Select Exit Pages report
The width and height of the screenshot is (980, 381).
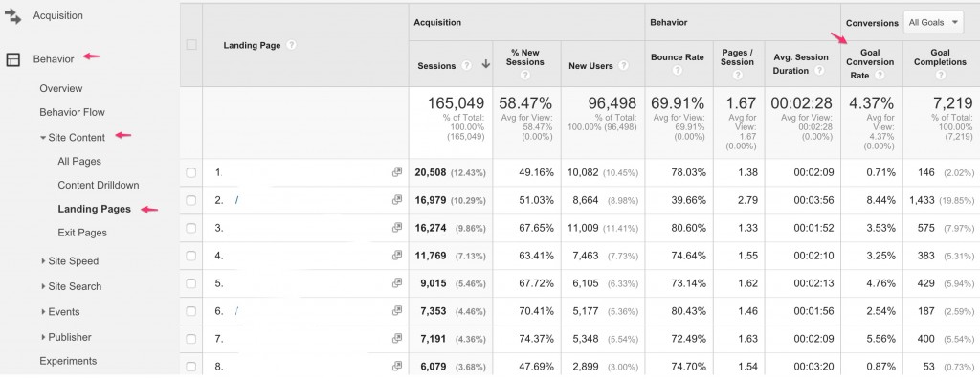82,233
